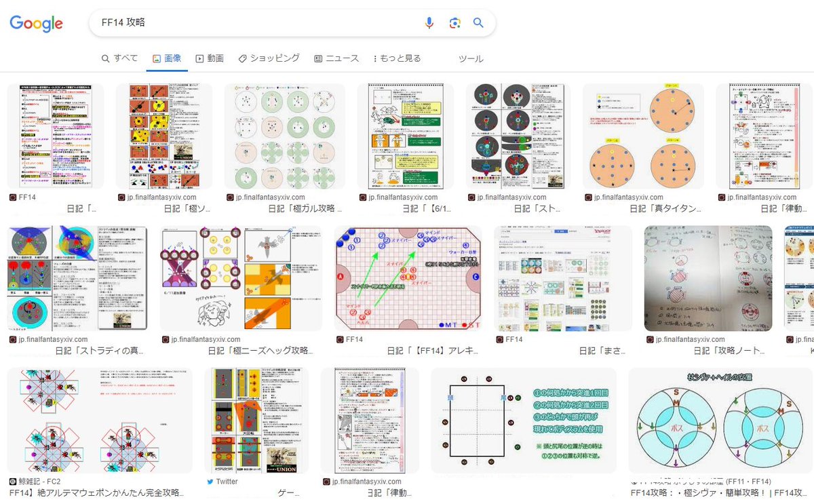814x504 pixels.
Task: Click the search box containing FF14 攻略
Action: tap(292, 23)
